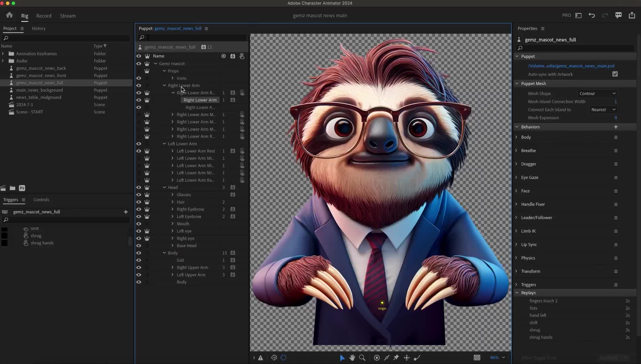Viewport: 641px width, 364px height.
Task: Select the Dangle tool
Action: coord(417,358)
